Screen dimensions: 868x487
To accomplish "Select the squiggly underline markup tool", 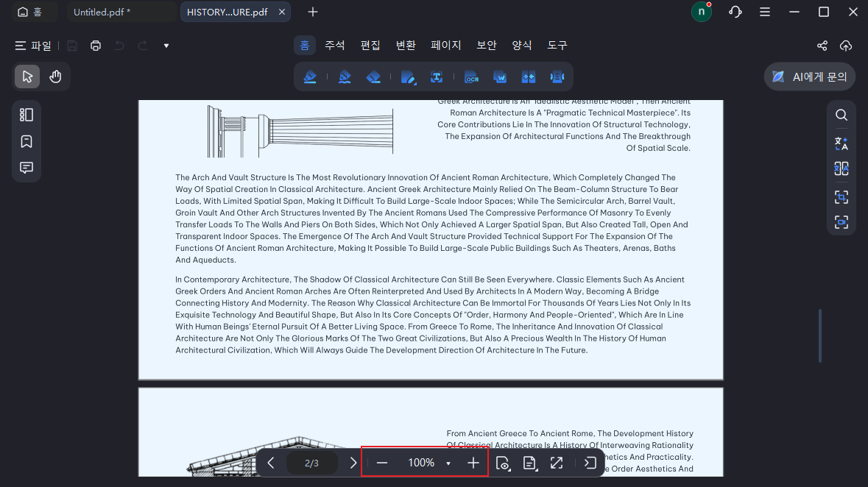I will (345, 77).
